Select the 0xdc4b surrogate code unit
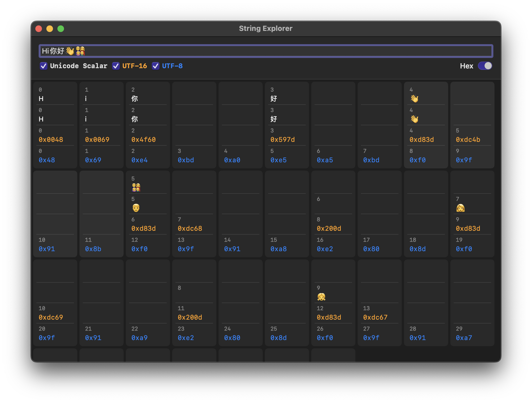The image size is (532, 403). (468, 140)
